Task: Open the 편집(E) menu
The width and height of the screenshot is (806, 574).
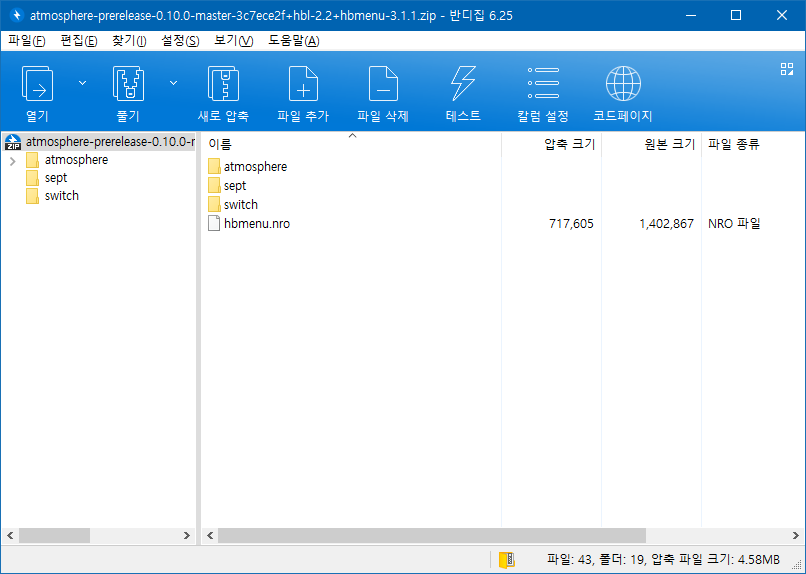Action: pyautogui.click(x=79, y=41)
